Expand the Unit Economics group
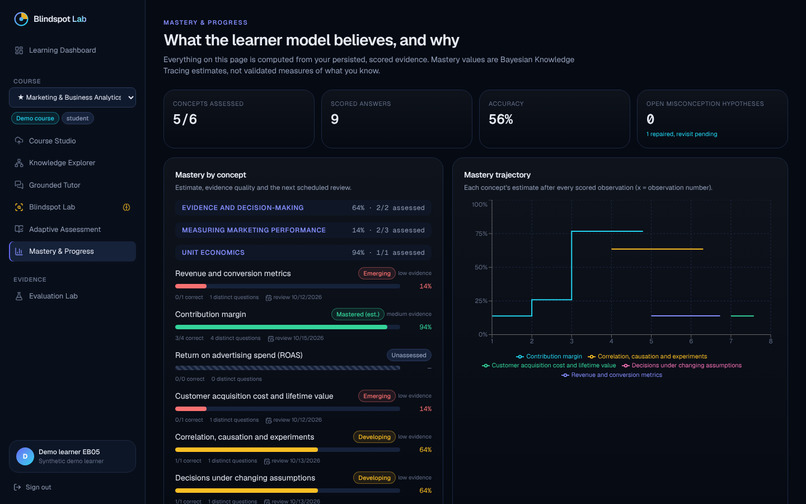 tap(303, 253)
